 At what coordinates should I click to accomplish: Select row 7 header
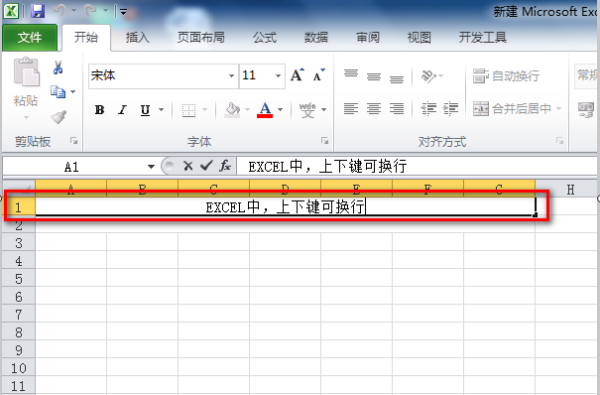pyautogui.click(x=19, y=314)
